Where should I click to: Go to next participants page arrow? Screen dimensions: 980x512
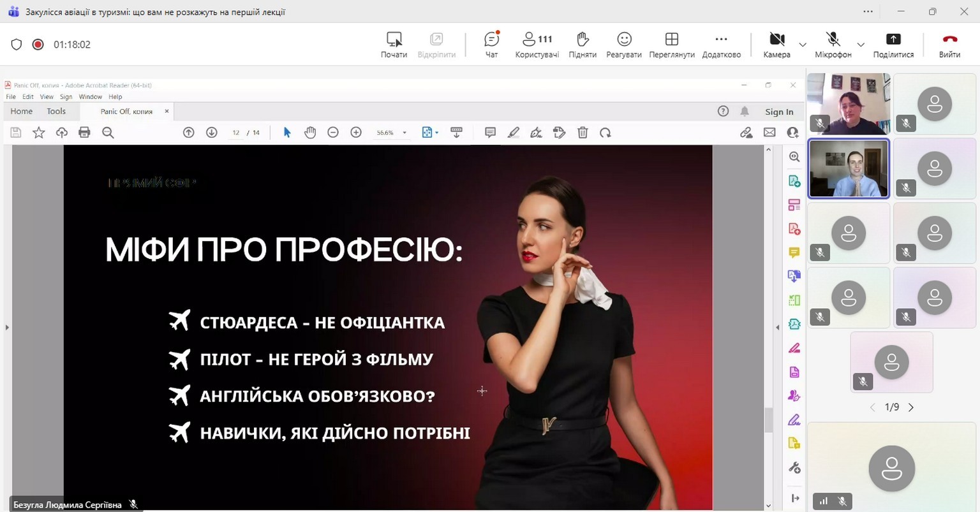click(x=911, y=407)
